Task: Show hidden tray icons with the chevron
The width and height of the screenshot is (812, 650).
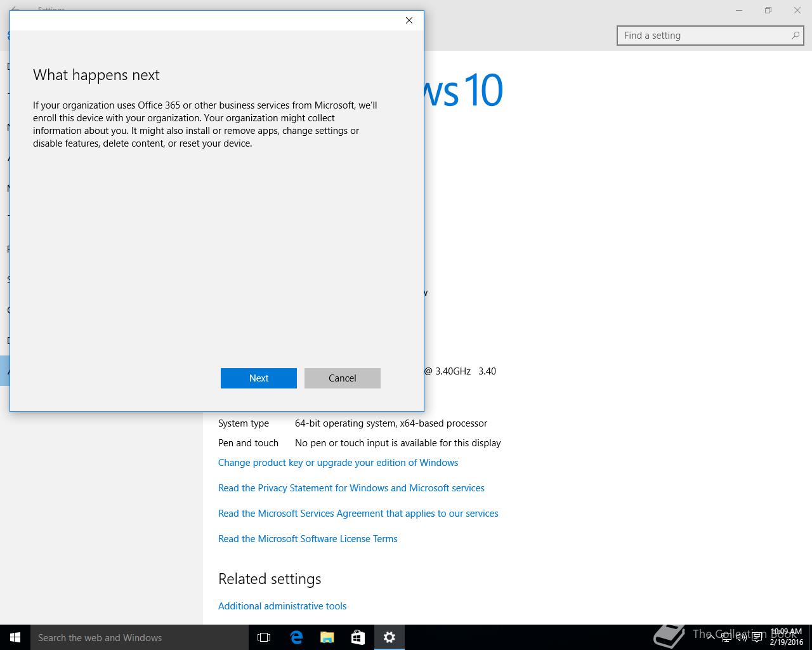Action: pyautogui.click(x=710, y=637)
